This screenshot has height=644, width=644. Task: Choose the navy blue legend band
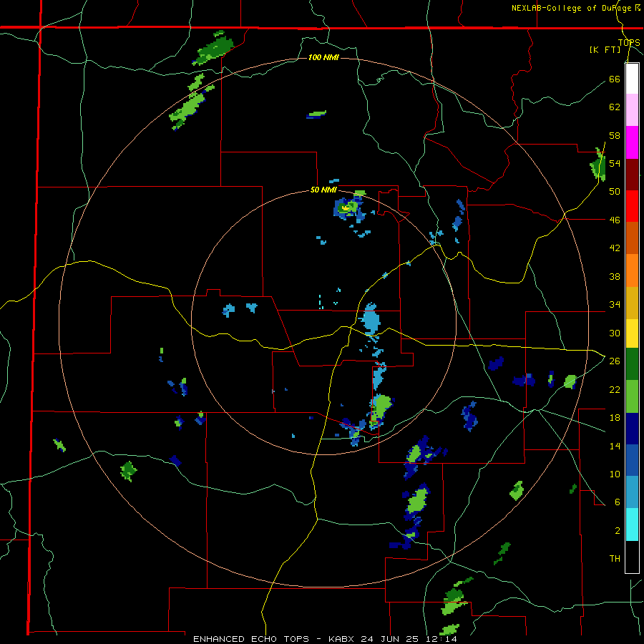632,429
